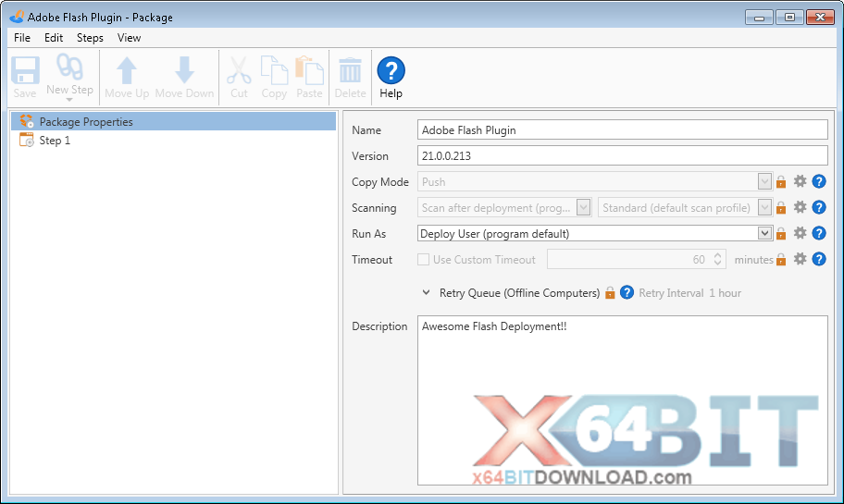Open the Edit menu
844x504 pixels.
pyautogui.click(x=54, y=38)
